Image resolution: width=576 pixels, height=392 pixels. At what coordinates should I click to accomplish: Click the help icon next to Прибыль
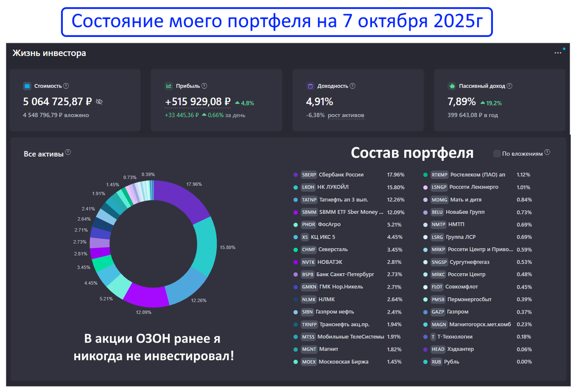(204, 86)
